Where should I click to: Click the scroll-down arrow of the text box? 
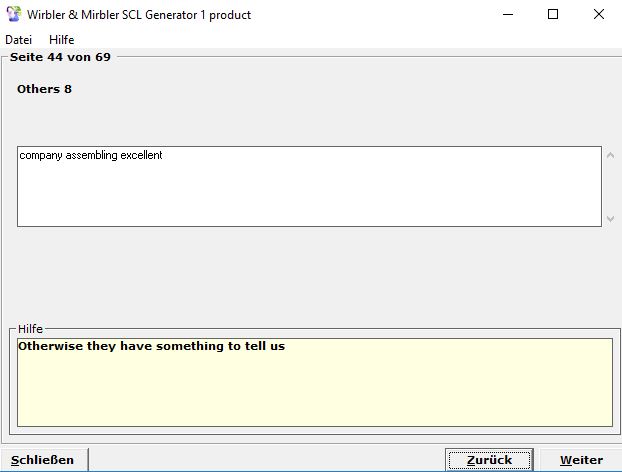[x=610, y=218]
